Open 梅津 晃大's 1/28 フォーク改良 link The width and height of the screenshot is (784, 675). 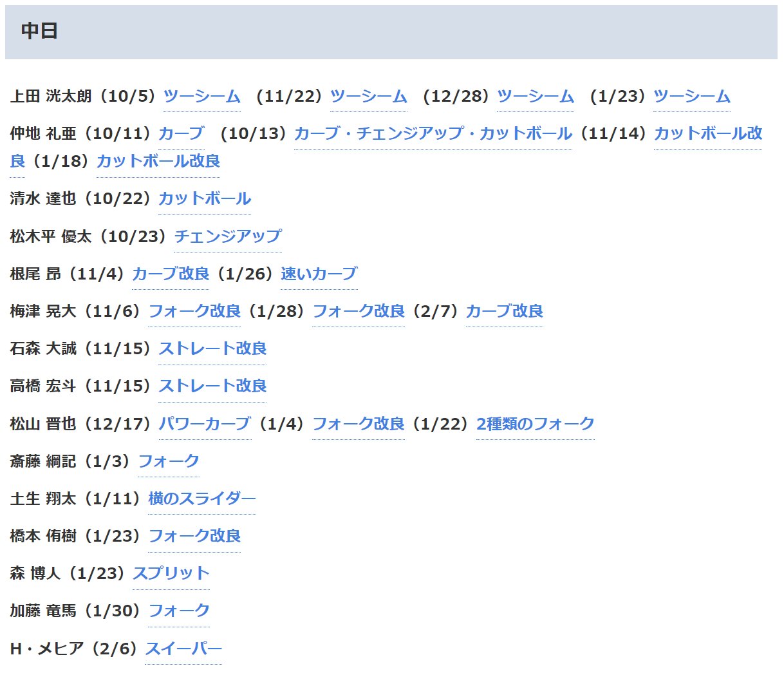coord(359,311)
